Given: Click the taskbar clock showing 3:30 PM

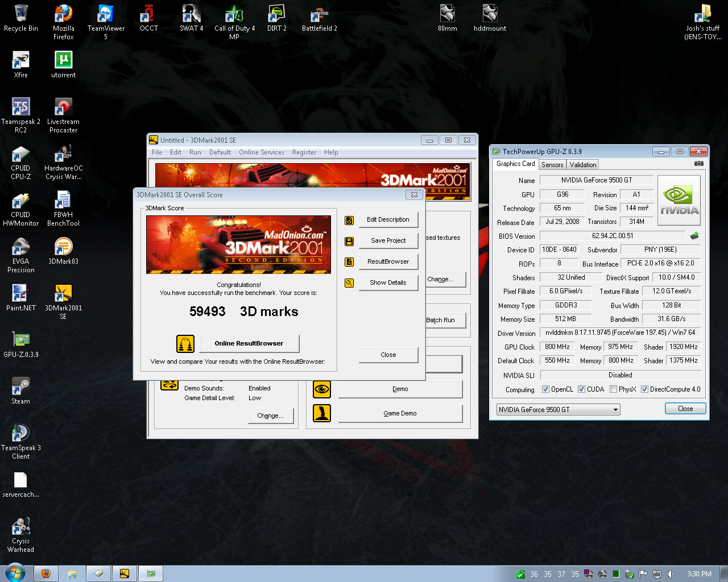Looking at the screenshot, I should (x=699, y=574).
